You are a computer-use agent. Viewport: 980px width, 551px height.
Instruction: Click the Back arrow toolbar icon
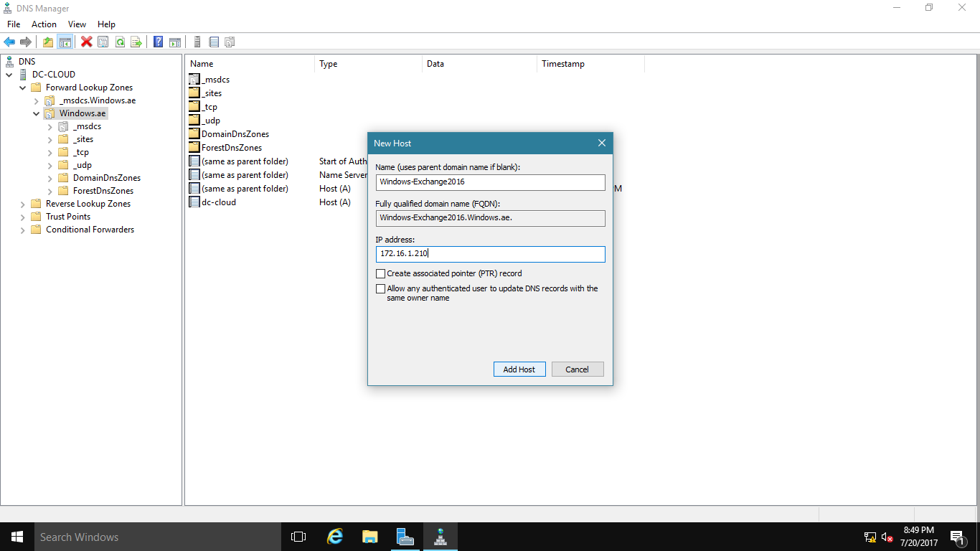pyautogui.click(x=9, y=42)
